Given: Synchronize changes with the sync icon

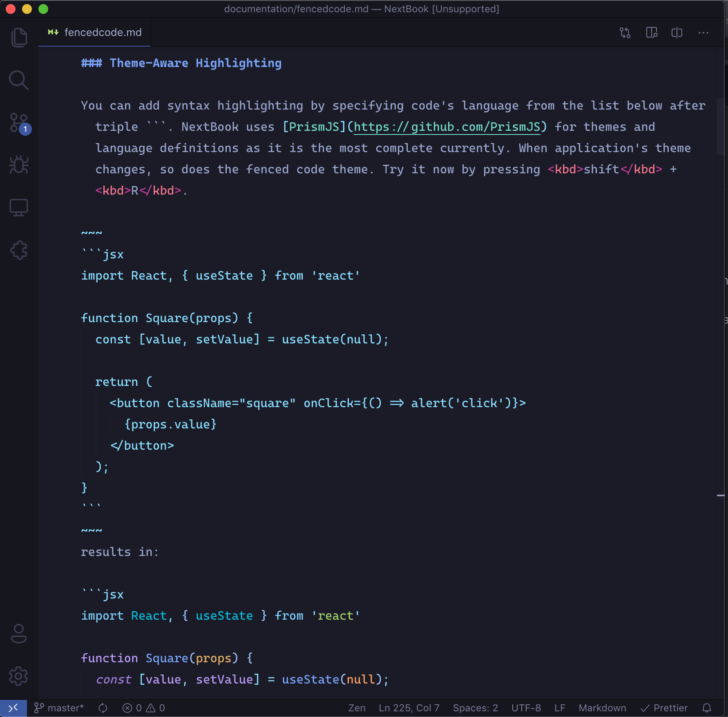Looking at the screenshot, I should [103, 708].
